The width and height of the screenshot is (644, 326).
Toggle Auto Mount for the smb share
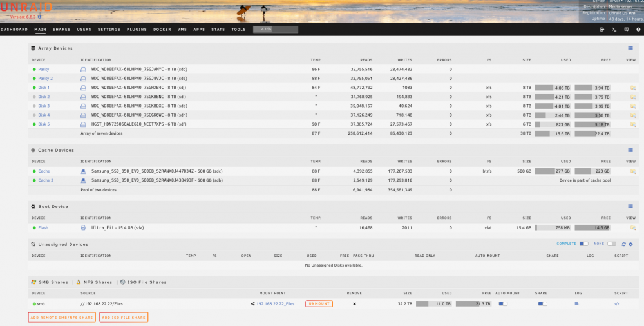pyautogui.click(x=503, y=304)
